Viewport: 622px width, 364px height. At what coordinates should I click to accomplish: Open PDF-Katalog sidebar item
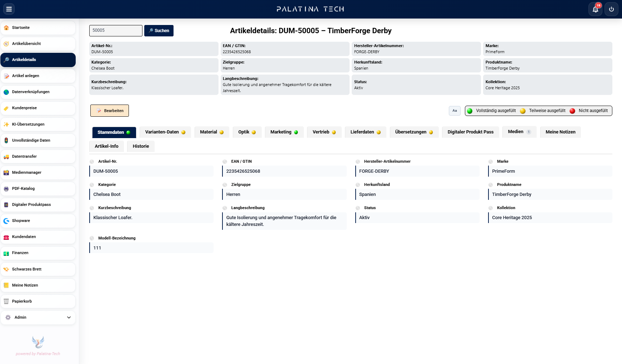pyautogui.click(x=38, y=189)
